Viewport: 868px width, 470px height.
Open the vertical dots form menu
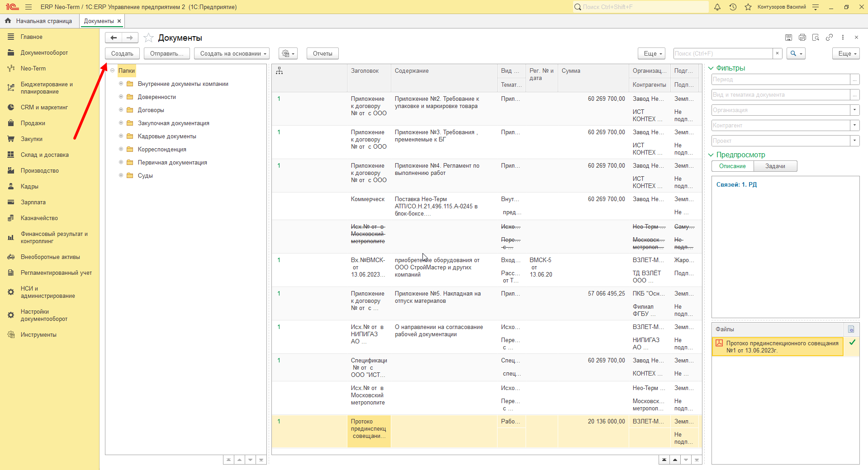[x=843, y=38]
